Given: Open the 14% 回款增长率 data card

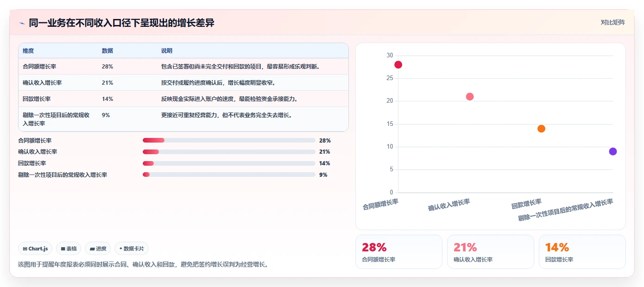Looking at the screenshot, I should click(x=582, y=252).
